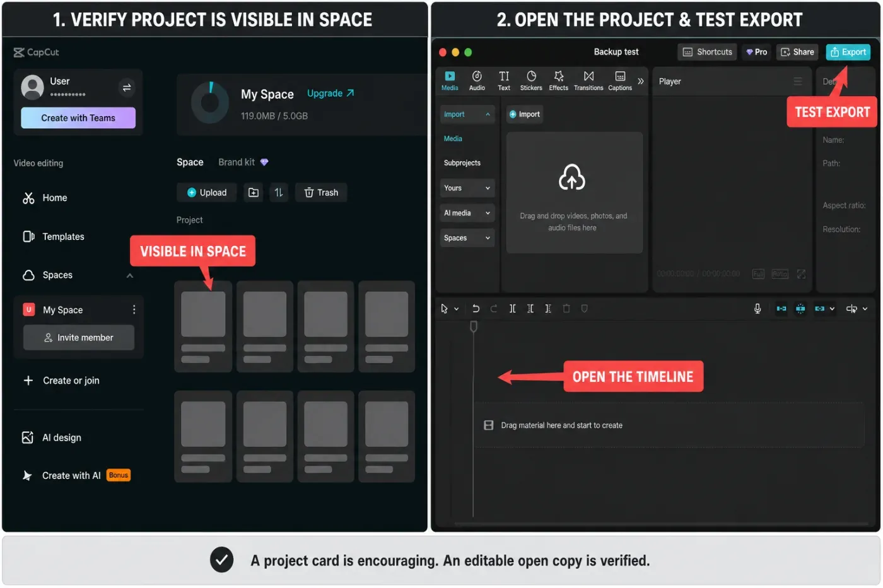Screen dimensions: 883x588
Task: Click Create or join
Action: click(61, 381)
